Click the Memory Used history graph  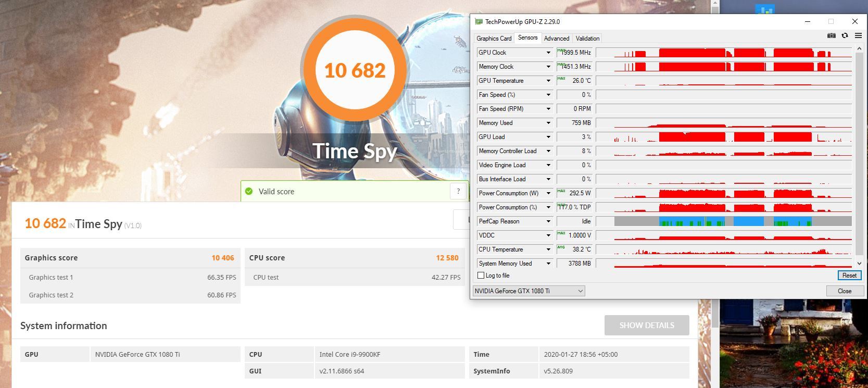(x=724, y=123)
